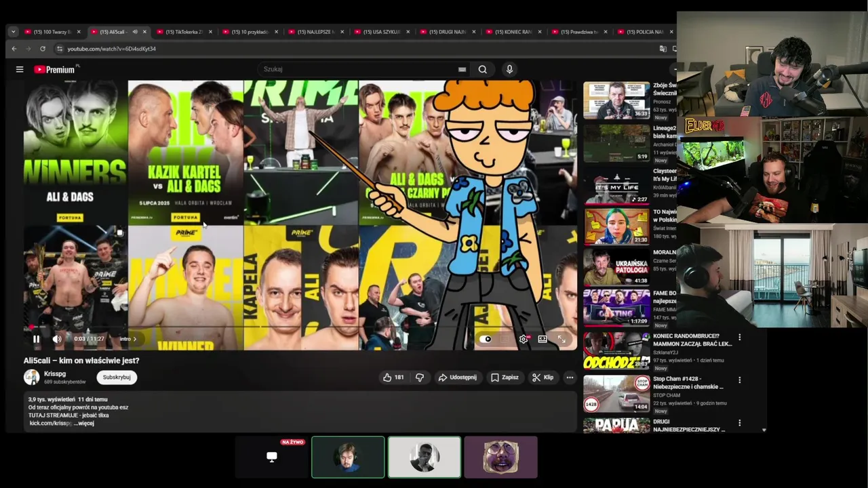
Task: Click the translate icon in the address bar
Action: coord(663,49)
